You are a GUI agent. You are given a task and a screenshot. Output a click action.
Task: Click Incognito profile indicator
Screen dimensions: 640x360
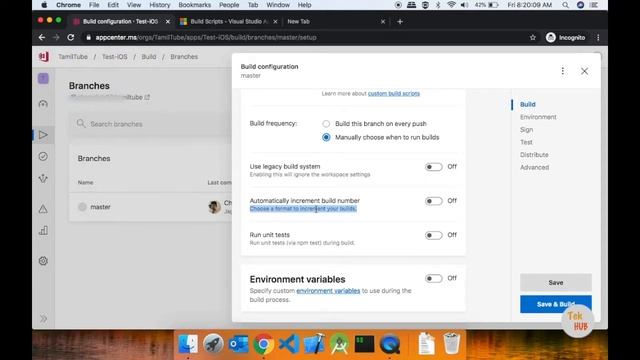[x=566, y=38]
